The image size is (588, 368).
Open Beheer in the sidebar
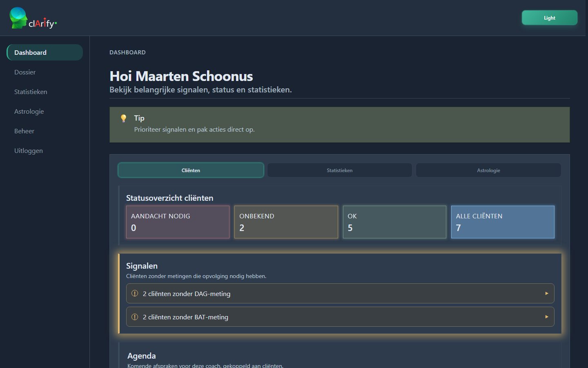tap(45, 131)
